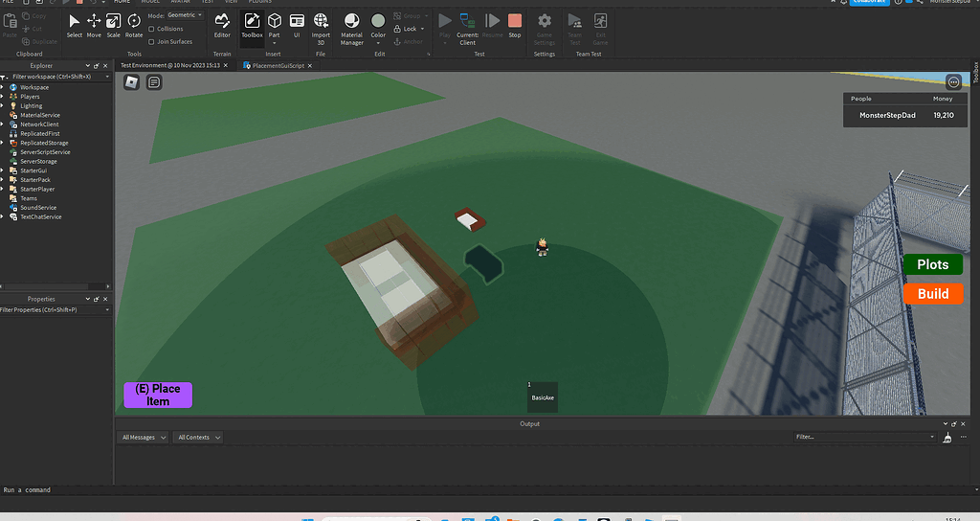Choose the Scale tool
This screenshot has width=980, height=521.
click(113, 25)
